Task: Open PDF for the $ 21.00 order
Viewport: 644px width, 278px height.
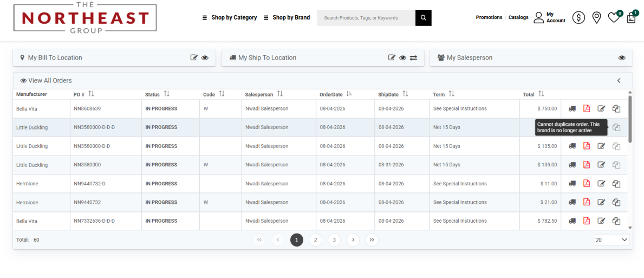Action: tap(587, 202)
